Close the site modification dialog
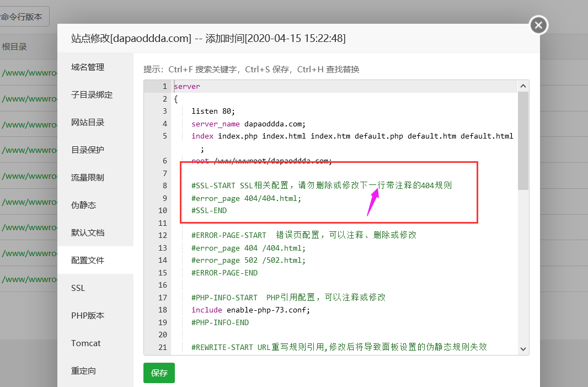The width and height of the screenshot is (588, 387). pos(538,25)
